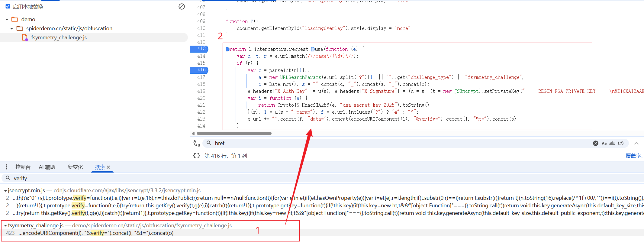Collapse the jsencrypt.min.js search results group
This screenshot has height=246, width=644.
[5, 191]
